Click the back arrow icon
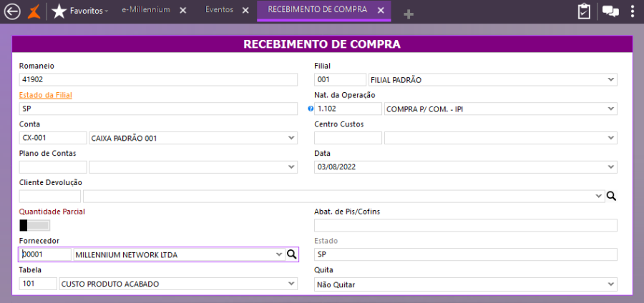Image resolution: width=644 pixels, height=303 pixels. (12, 11)
